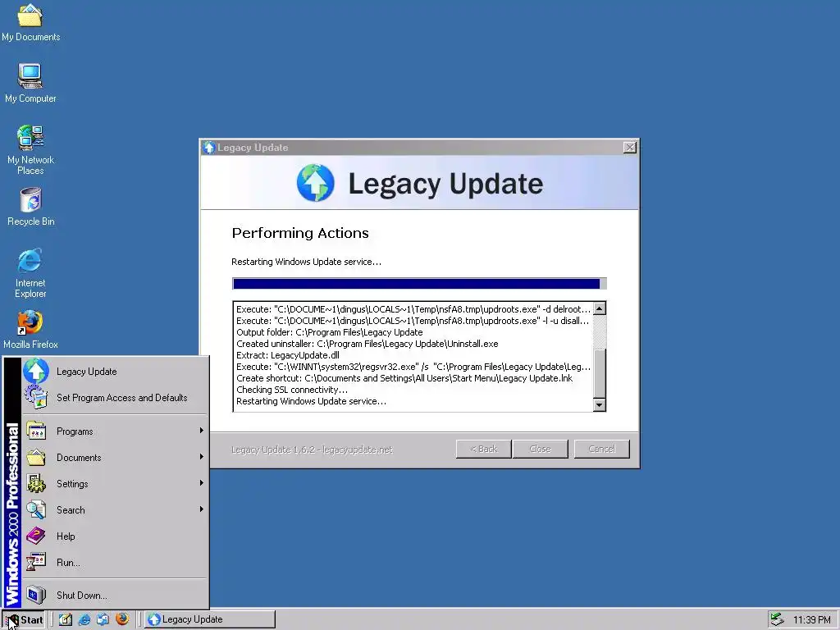Click 'Checking SSL connectivity...' log line
This screenshot has height=630, width=840.
point(292,390)
